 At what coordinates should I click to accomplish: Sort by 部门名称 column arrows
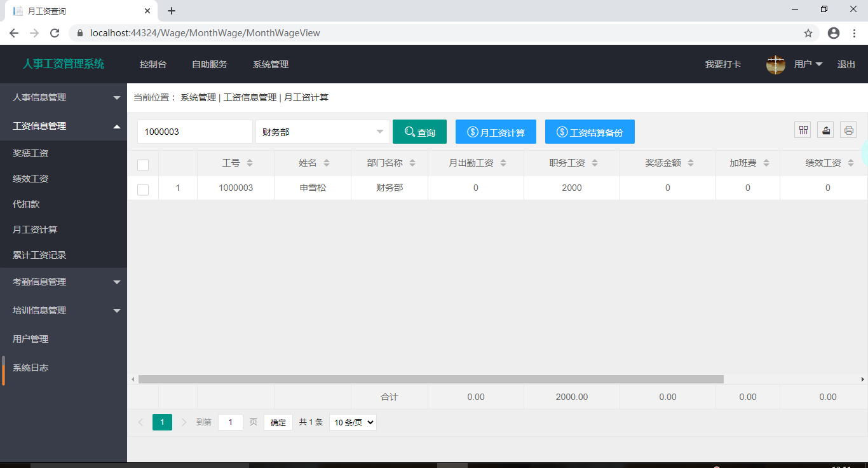click(412, 163)
